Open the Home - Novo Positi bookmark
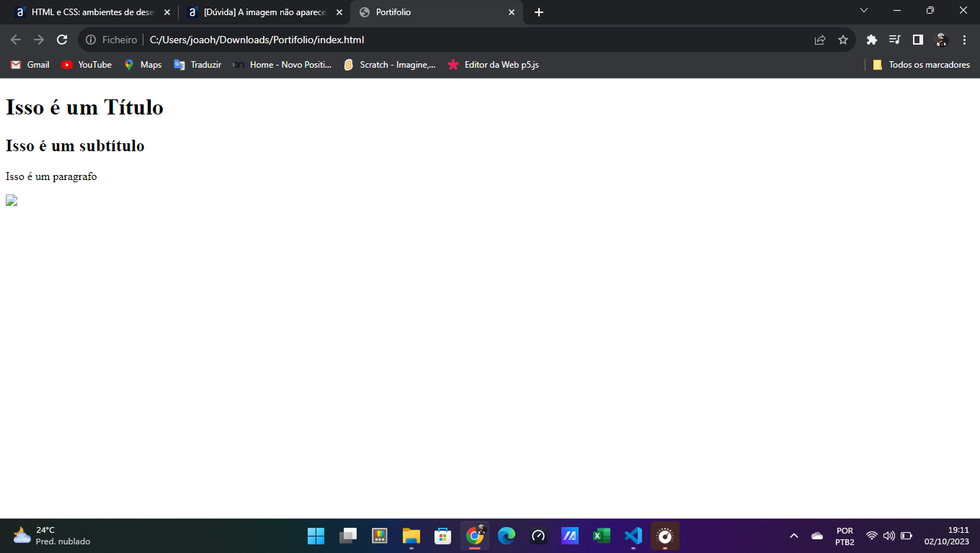The image size is (980, 553). pyautogui.click(x=282, y=65)
